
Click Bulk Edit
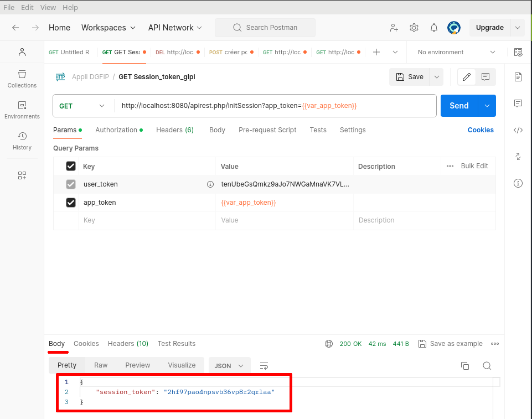[x=474, y=166]
